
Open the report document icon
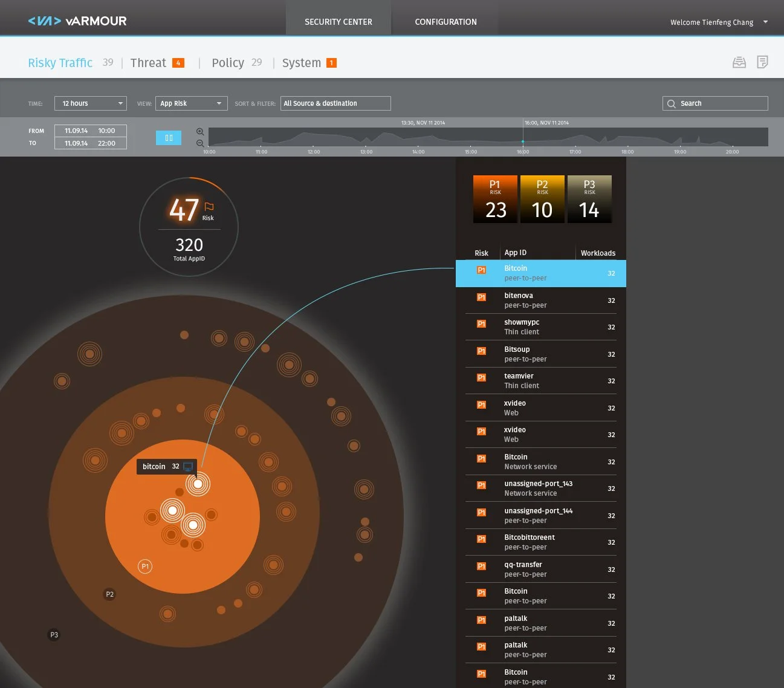click(762, 62)
